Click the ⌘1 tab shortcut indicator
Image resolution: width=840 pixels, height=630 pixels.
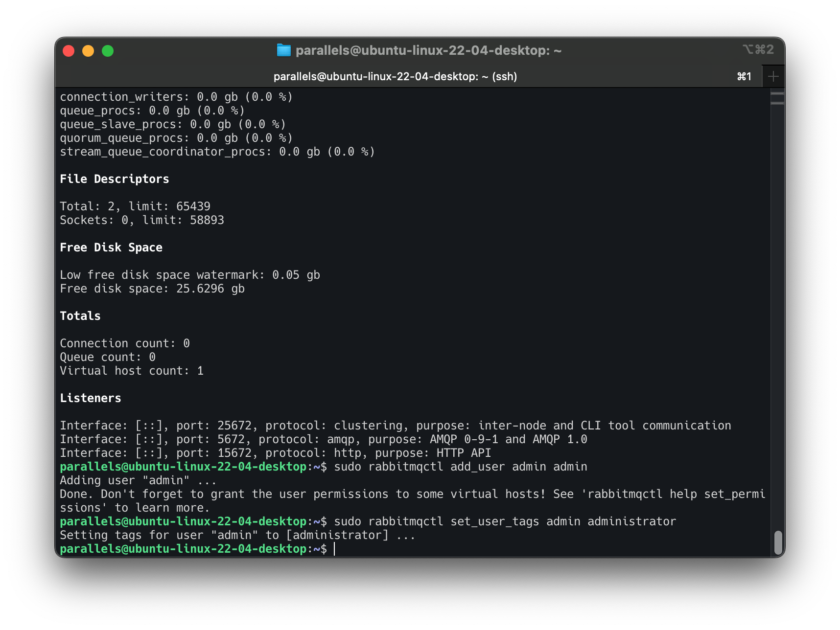click(x=744, y=76)
